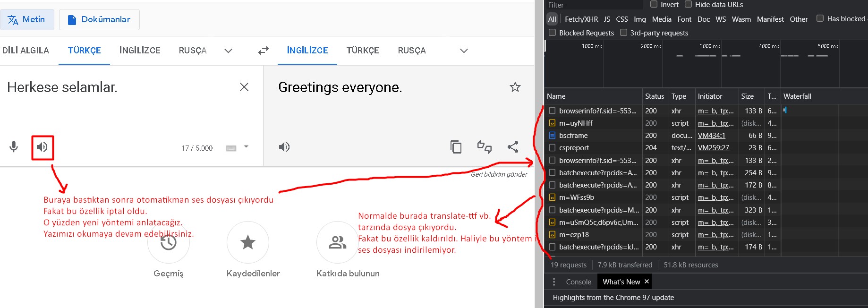This screenshot has height=308, width=868.
Task: Select TÜRKÇE target language tab
Action: pyautogui.click(x=363, y=51)
